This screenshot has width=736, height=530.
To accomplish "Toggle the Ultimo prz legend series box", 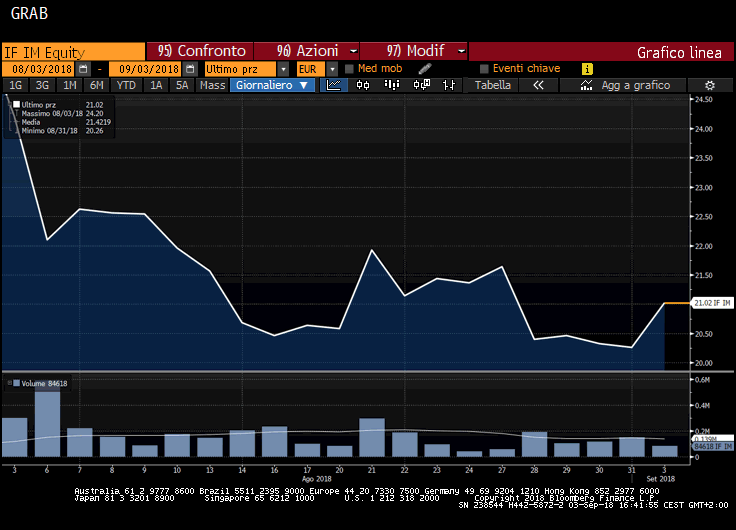I will pos(17,104).
